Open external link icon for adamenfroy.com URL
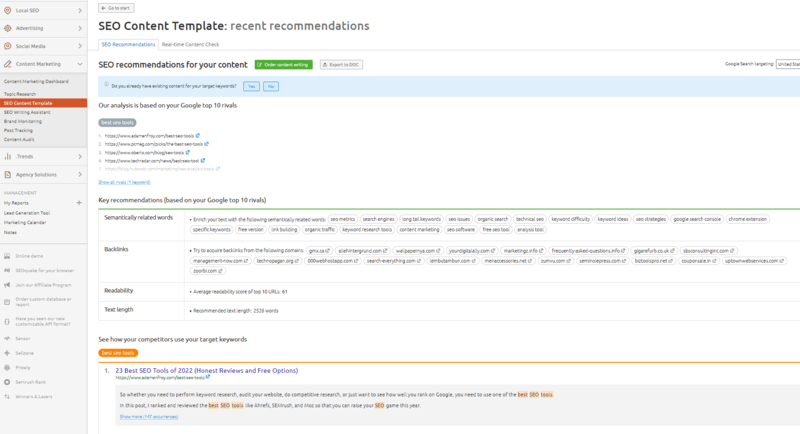Image resolution: width=800 pixels, height=434 pixels. coord(199,135)
